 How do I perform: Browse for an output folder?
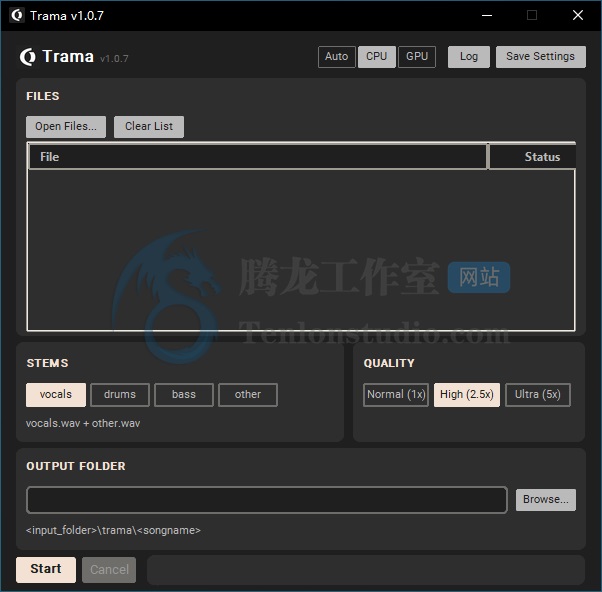[x=546, y=499]
